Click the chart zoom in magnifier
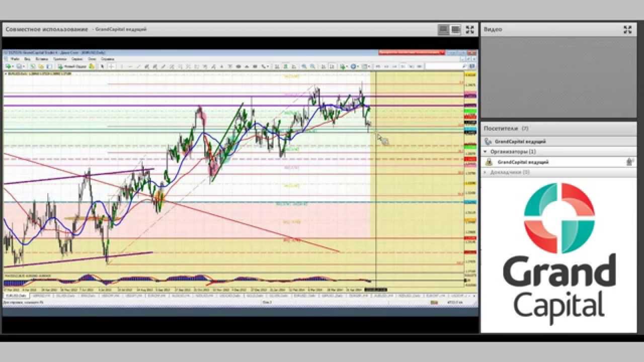The height and width of the screenshot is (362, 644). click(x=304, y=66)
